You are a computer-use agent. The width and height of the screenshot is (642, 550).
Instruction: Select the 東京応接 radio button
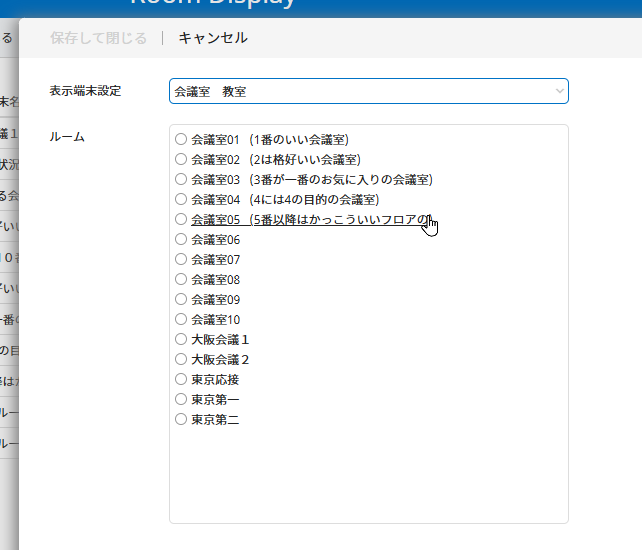(181, 379)
